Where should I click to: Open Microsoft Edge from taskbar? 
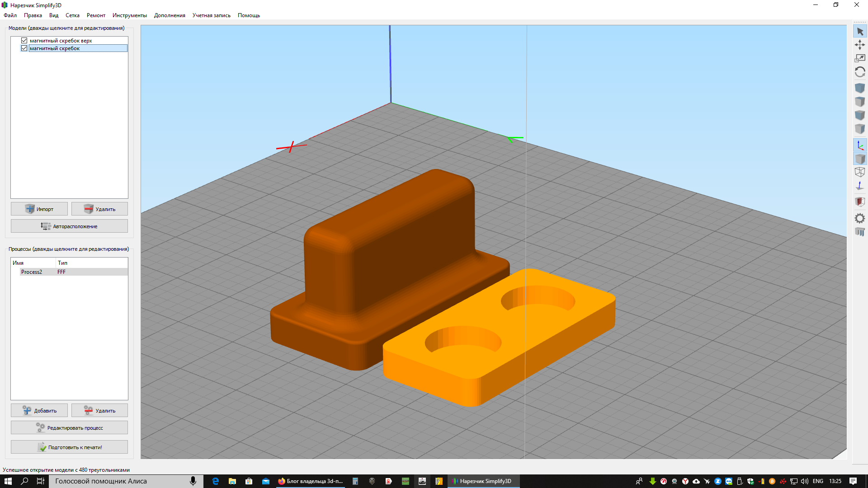pos(215,481)
